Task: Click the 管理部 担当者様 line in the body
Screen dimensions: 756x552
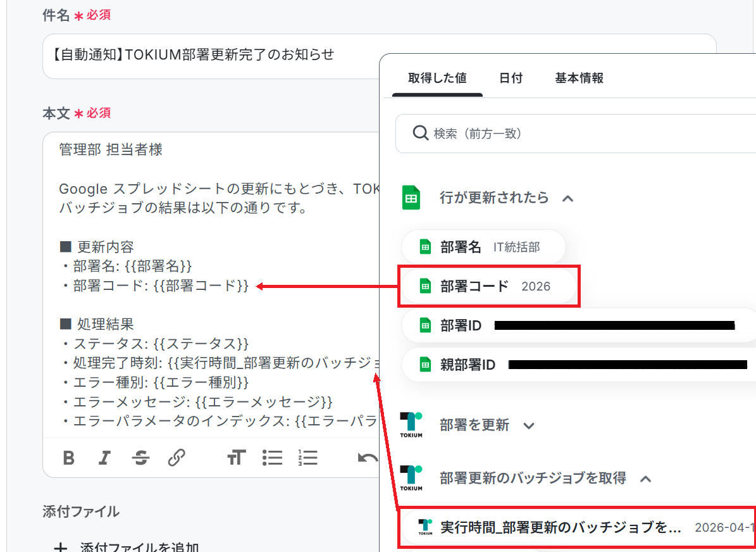Action: 111,149
